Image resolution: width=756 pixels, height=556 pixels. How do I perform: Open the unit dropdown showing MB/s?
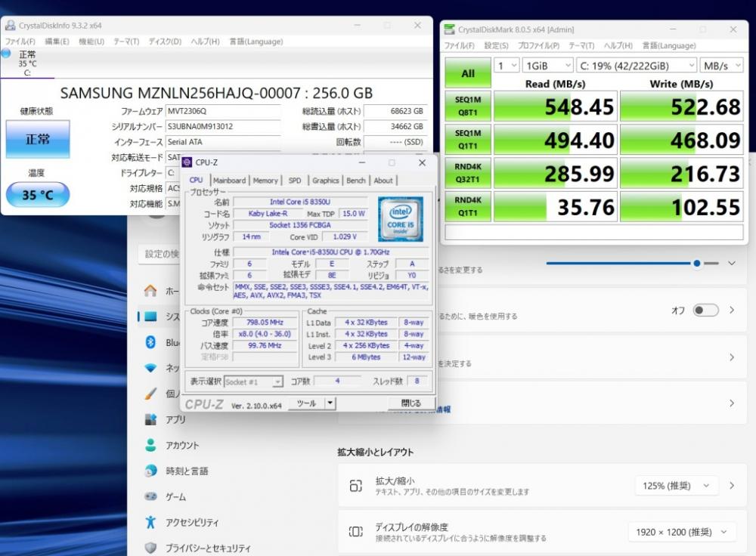click(x=722, y=66)
